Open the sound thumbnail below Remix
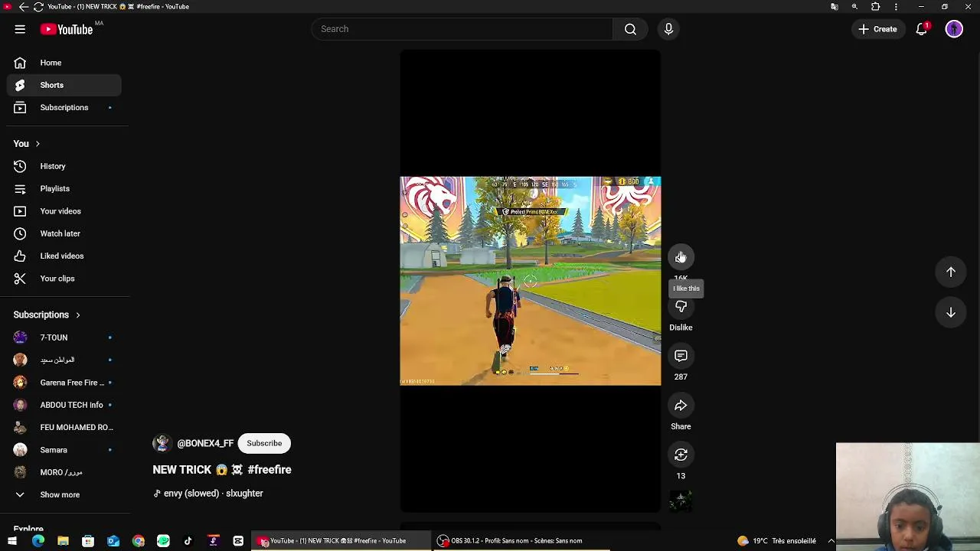 [x=681, y=501]
